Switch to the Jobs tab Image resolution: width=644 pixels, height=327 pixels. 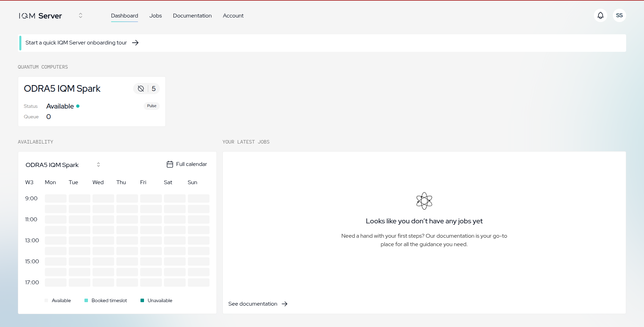[x=155, y=15]
